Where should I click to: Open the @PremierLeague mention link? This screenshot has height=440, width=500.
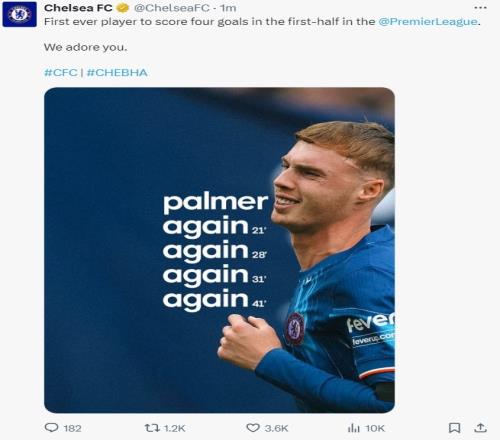point(428,22)
